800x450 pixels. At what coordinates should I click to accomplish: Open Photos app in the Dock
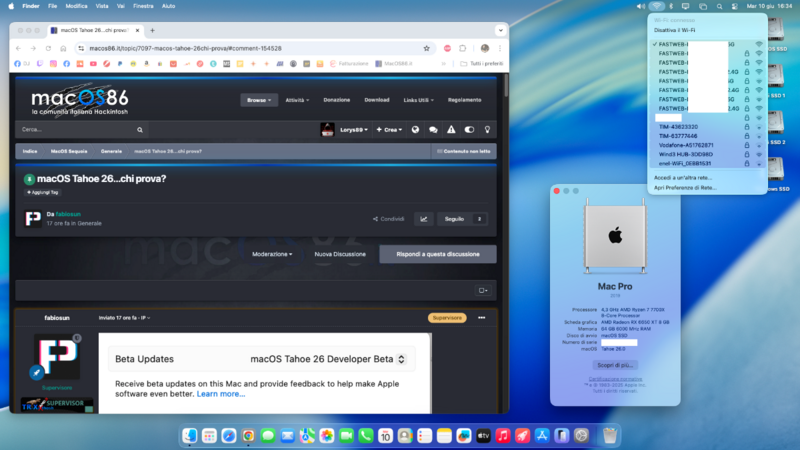[x=327, y=436]
